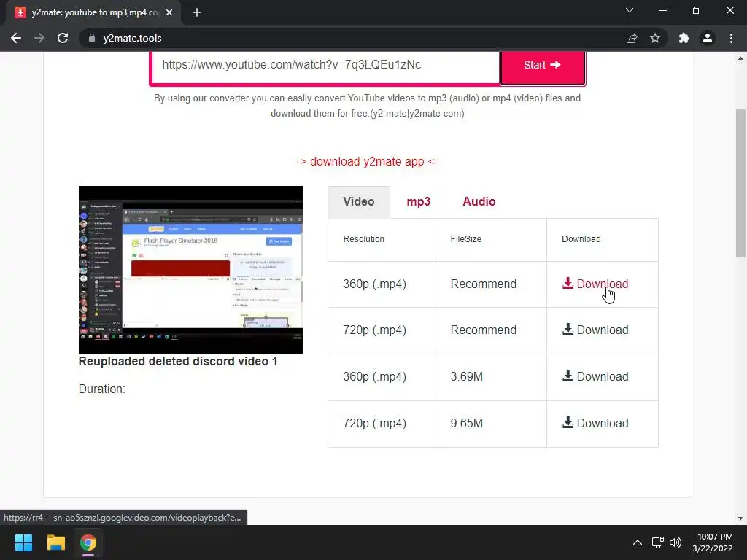Open the volume speaker icon
The width and height of the screenshot is (747, 560).
tap(676, 542)
